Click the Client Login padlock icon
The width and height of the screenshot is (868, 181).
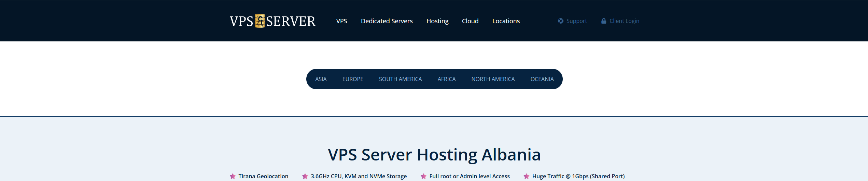[604, 21]
